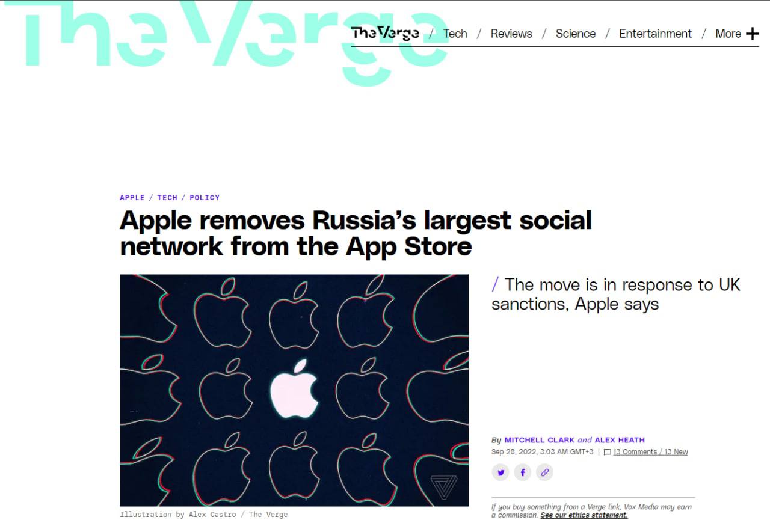This screenshot has width=770, height=532.
Task: Open the Tech section
Action: (455, 34)
